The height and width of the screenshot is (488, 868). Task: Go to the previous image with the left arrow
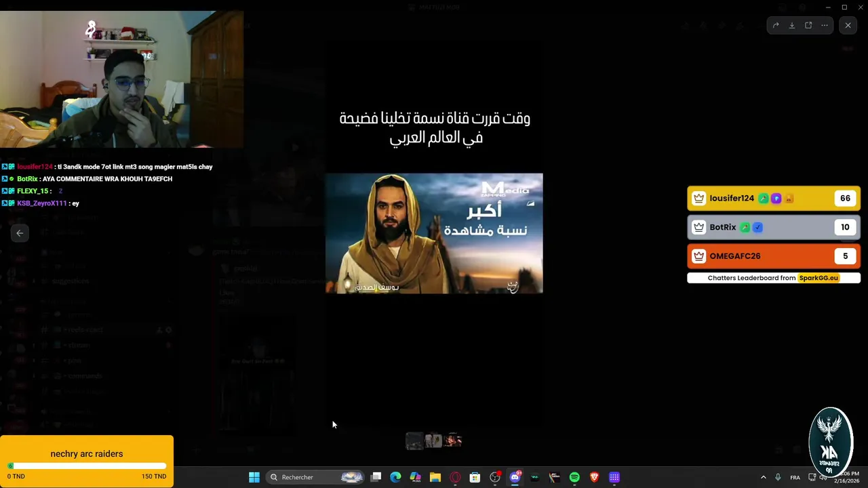click(20, 233)
